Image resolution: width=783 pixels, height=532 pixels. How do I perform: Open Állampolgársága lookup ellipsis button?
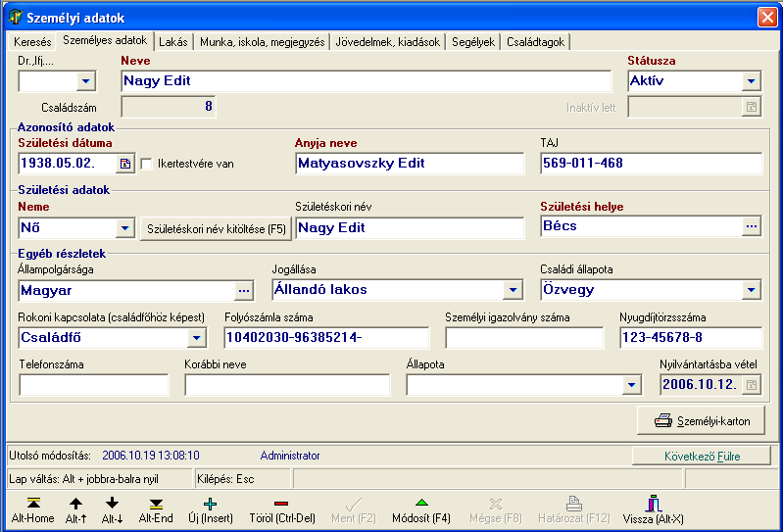coord(244,290)
